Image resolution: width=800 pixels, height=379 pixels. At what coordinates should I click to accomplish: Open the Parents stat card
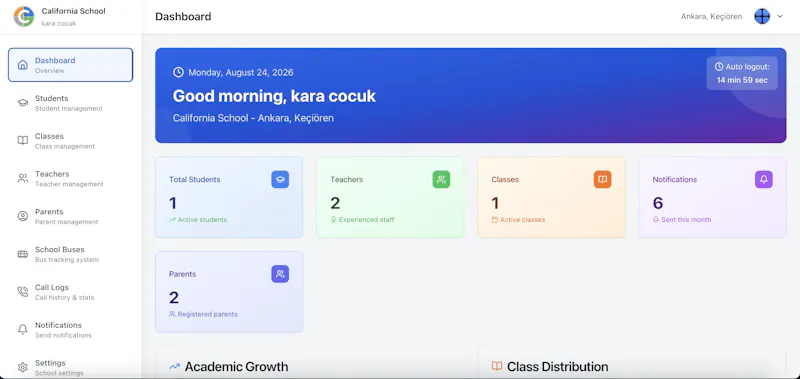(229, 291)
